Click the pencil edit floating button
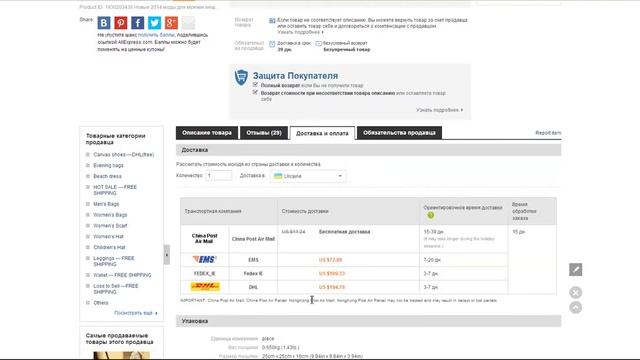This screenshot has height=360, width=640. pos(576,269)
